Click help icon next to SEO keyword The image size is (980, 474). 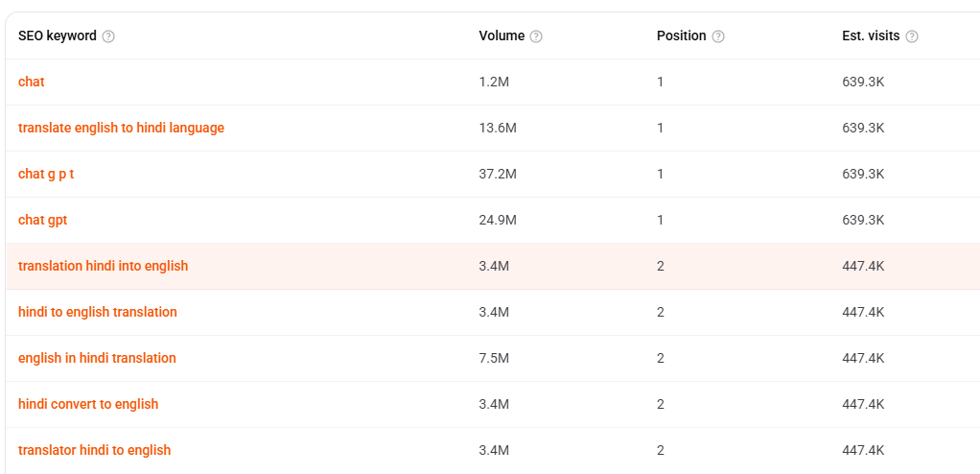click(x=108, y=36)
